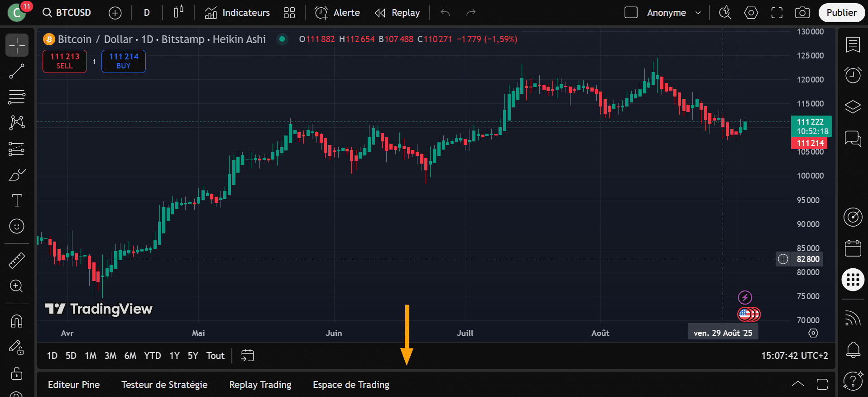
Task: Select the trend line drawing tool
Action: point(17,71)
